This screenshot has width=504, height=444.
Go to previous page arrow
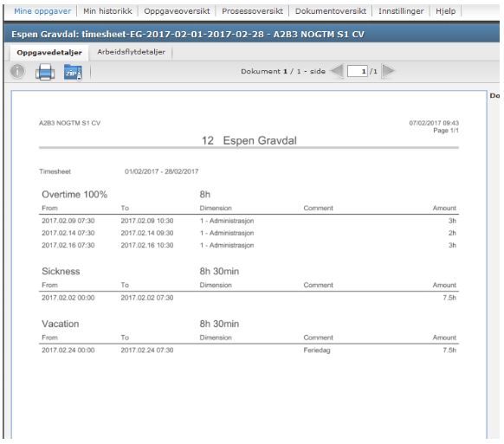click(x=337, y=71)
